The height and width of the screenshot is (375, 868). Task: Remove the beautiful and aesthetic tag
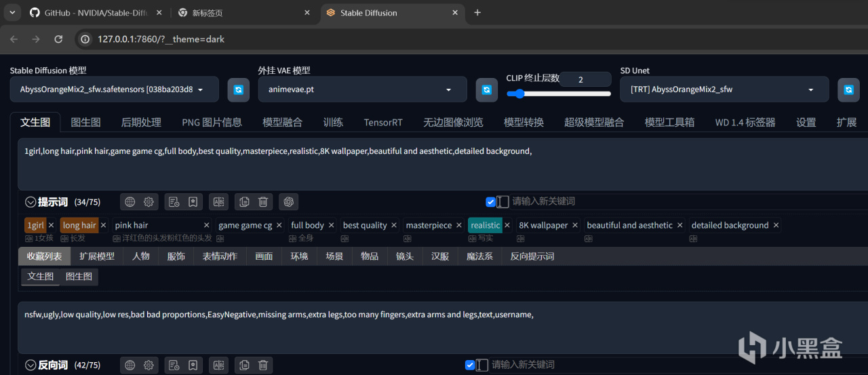coord(680,225)
